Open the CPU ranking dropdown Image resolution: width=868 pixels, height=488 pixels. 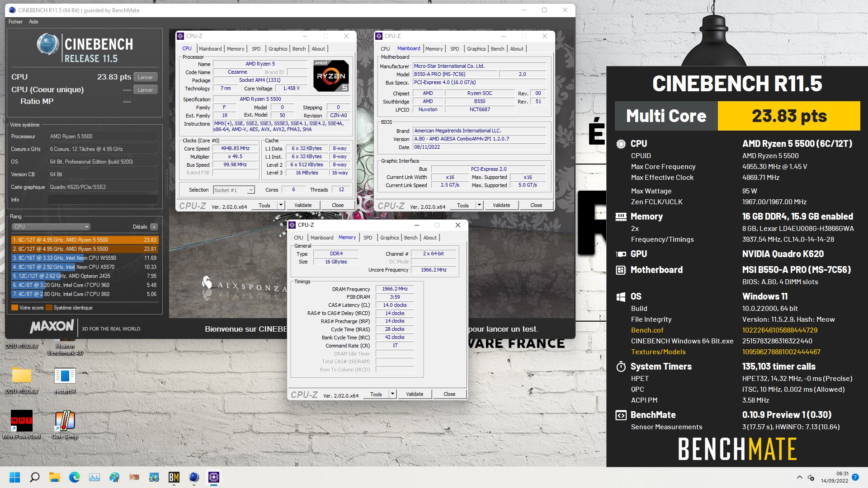coord(51,227)
